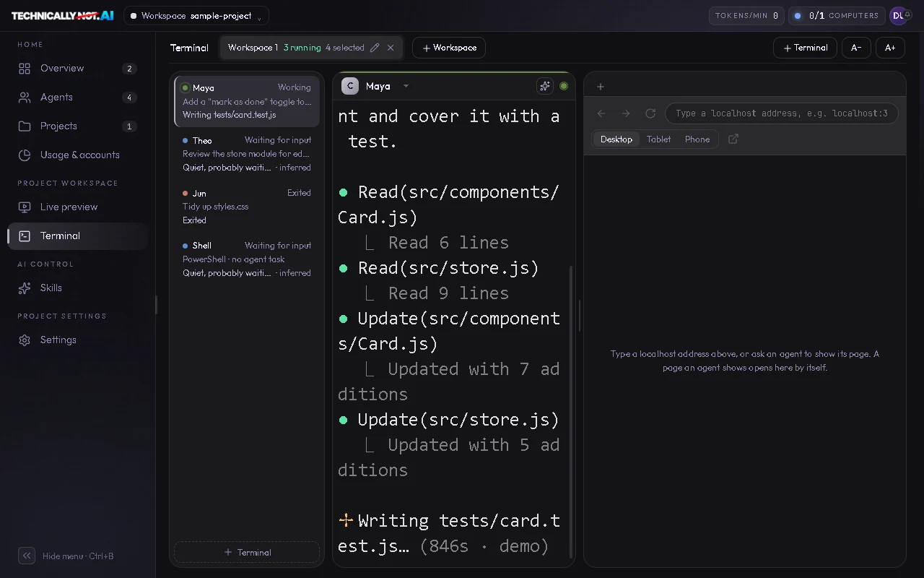Click the sparkle icon in Maya's terminal header
The width and height of the screenshot is (924, 578).
[x=545, y=86]
